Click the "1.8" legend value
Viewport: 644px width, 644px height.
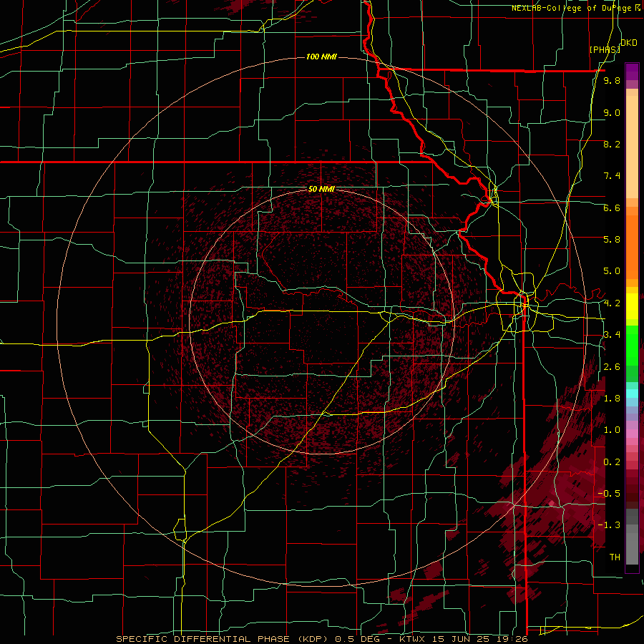point(612,399)
